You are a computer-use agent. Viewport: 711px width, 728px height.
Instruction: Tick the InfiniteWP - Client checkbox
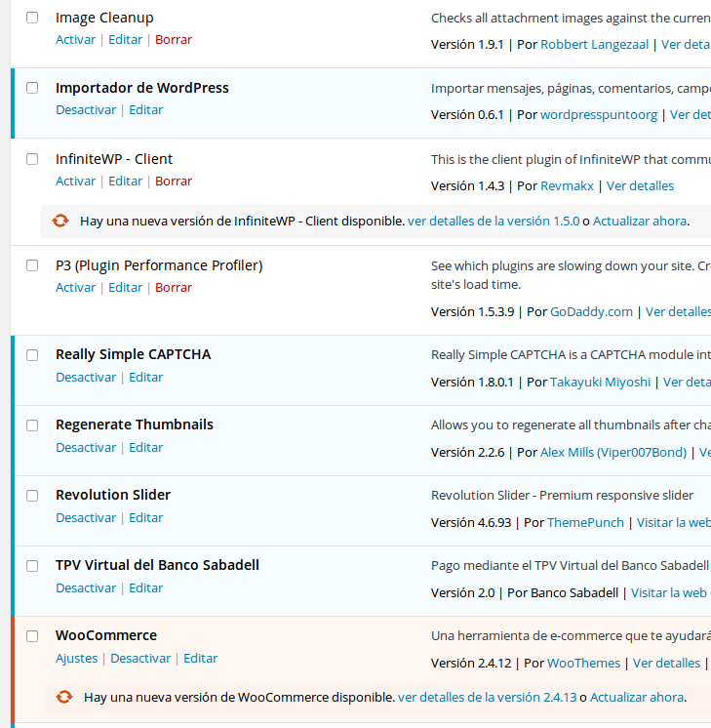tap(32, 159)
